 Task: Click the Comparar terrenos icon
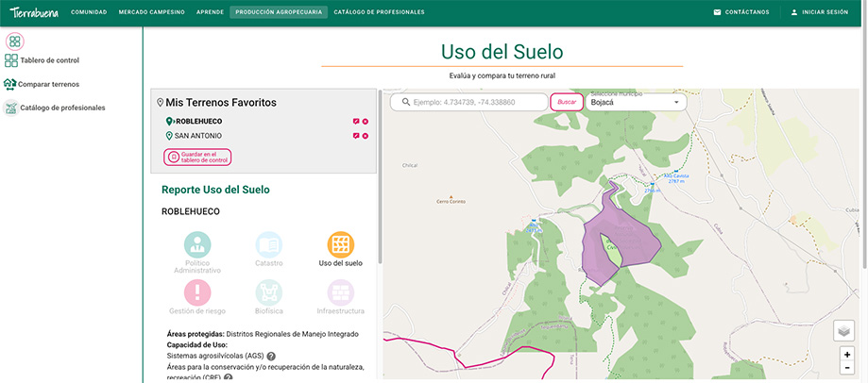point(9,84)
